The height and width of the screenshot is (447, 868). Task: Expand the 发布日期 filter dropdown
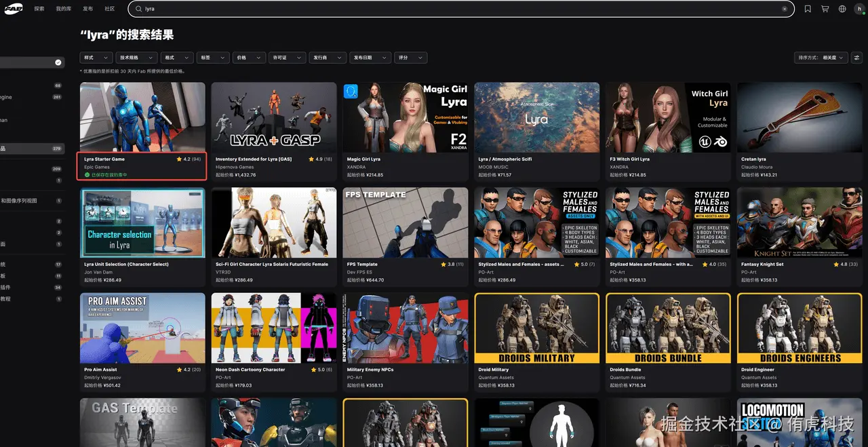371,58
